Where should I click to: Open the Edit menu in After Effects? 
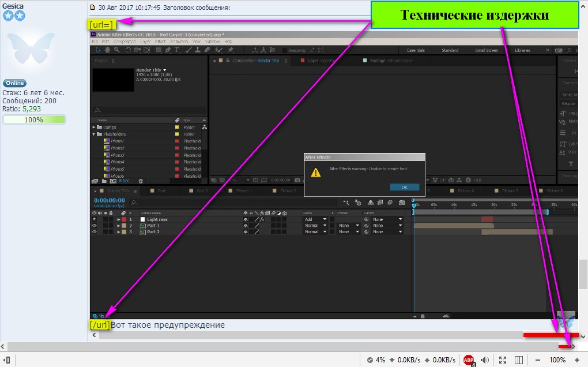pos(105,42)
